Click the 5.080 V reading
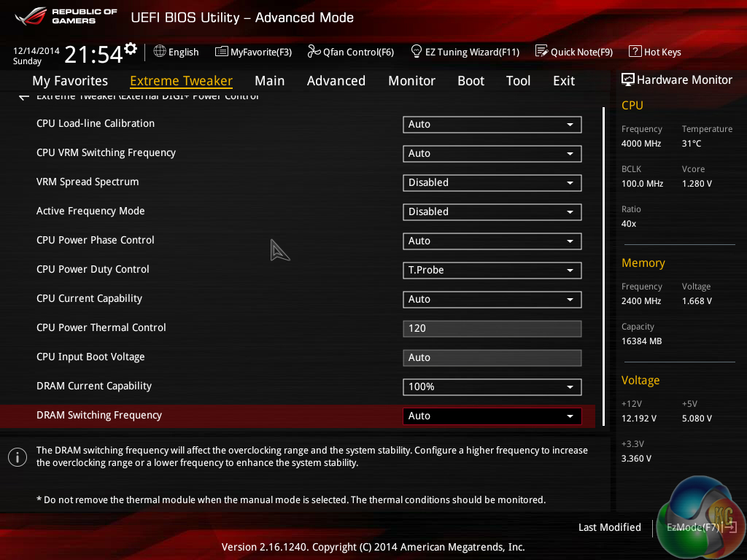Screen dimensions: 747x560 (697, 419)
